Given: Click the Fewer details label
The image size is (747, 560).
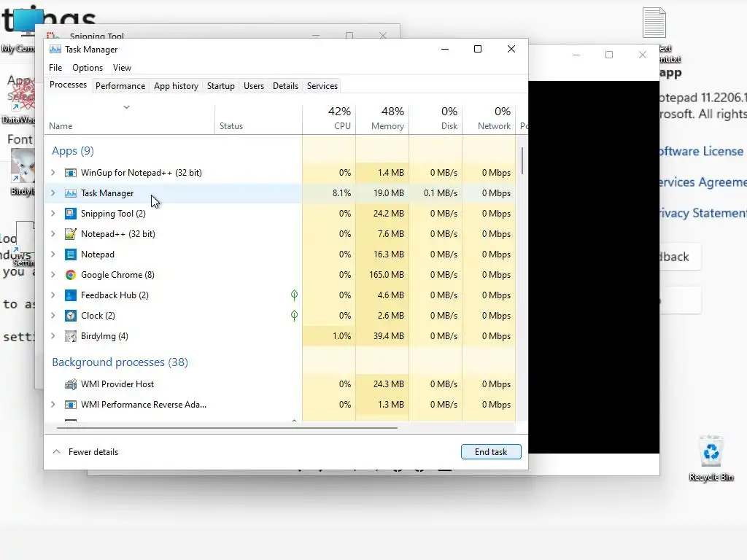Looking at the screenshot, I should point(93,452).
